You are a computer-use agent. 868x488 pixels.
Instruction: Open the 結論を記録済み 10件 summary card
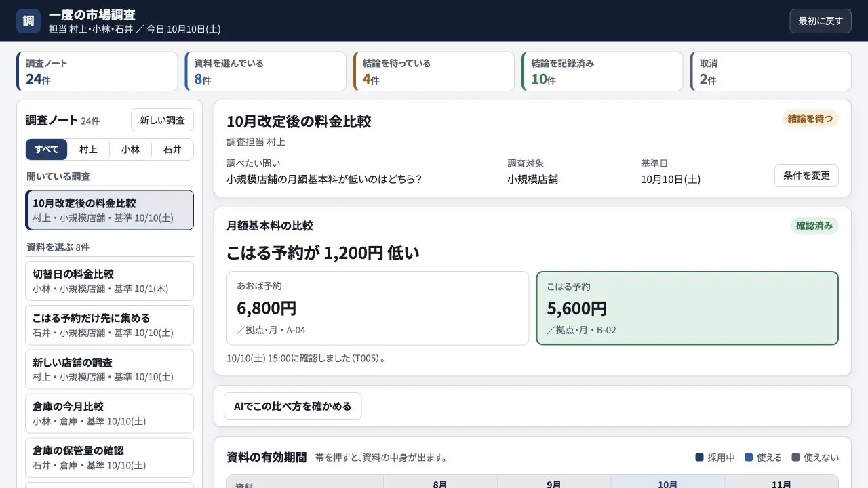point(602,71)
